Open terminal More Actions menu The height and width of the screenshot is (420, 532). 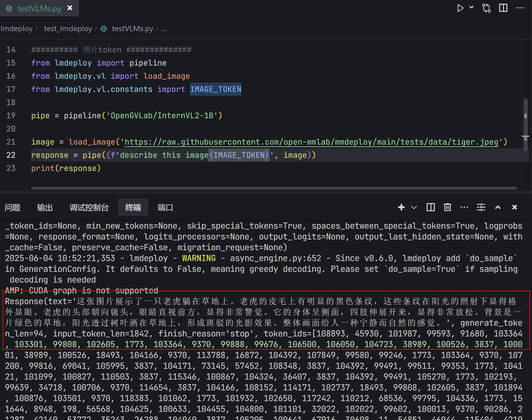[x=464, y=207]
